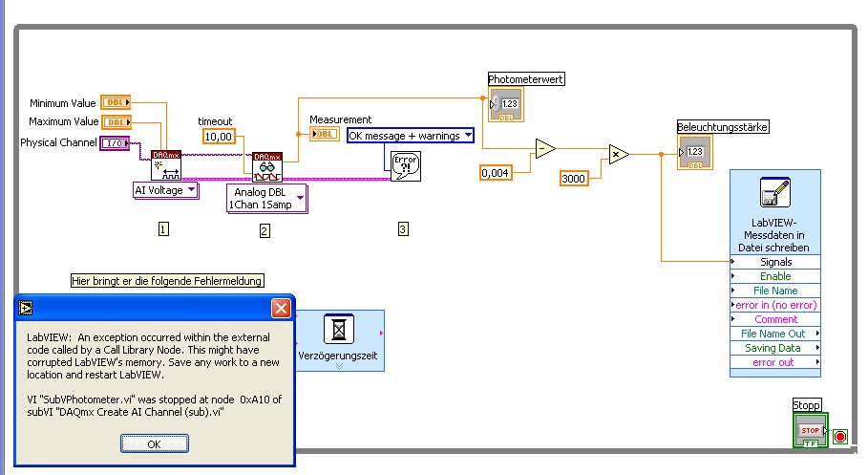868x475 pixels.
Task: Click the timeout constant 10,00
Action: 219,137
